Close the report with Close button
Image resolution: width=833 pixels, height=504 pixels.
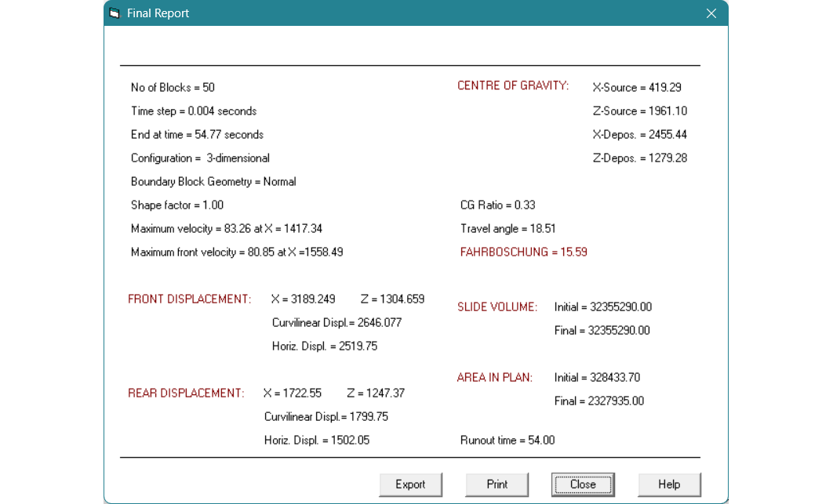(x=583, y=484)
